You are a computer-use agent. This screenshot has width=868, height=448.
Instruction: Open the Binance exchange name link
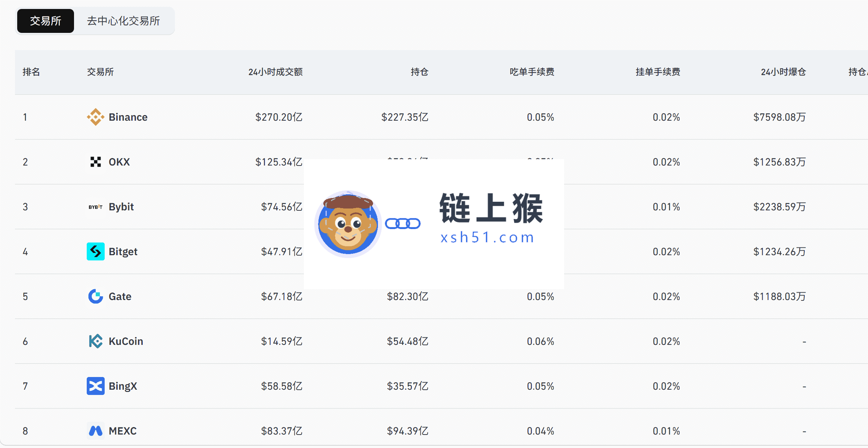128,117
